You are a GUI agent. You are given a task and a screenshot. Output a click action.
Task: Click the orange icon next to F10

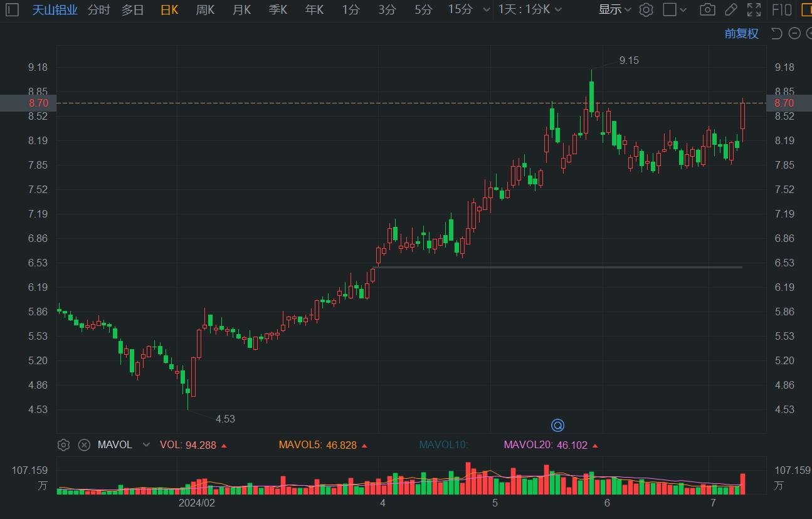(807, 9)
